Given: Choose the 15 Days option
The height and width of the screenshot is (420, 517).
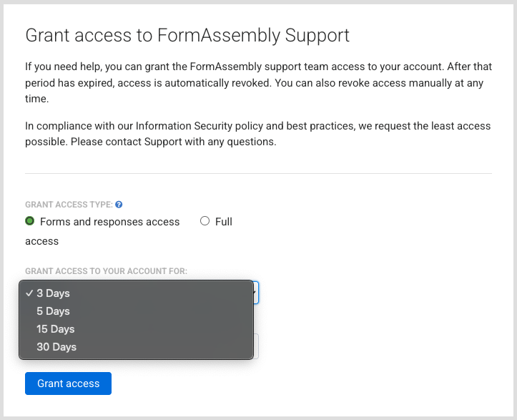Looking at the screenshot, I should click(56, 329).
